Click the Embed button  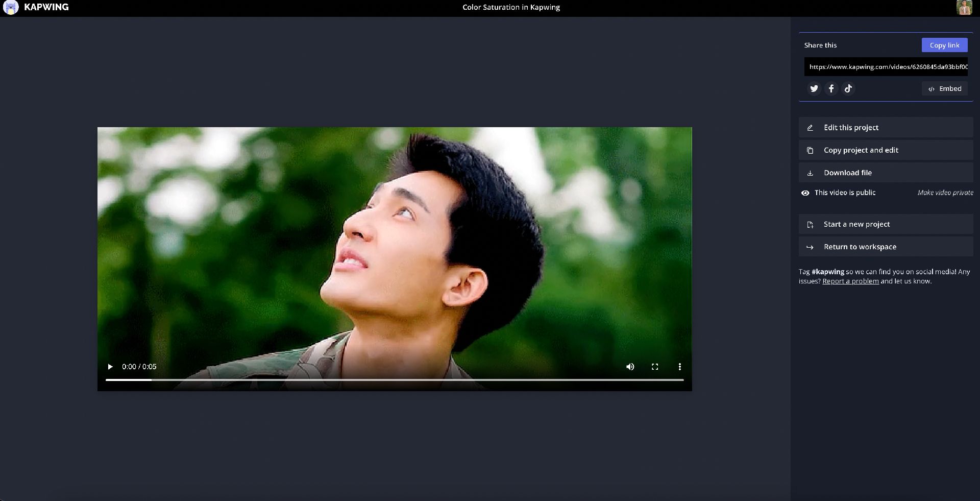point(945,89)
